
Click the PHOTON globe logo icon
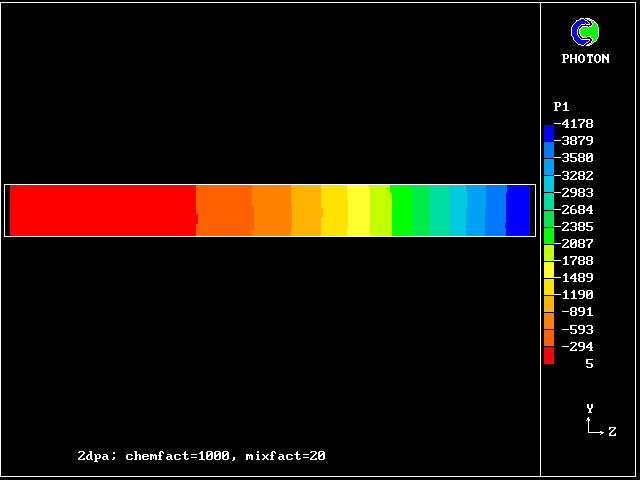point(585,33)
